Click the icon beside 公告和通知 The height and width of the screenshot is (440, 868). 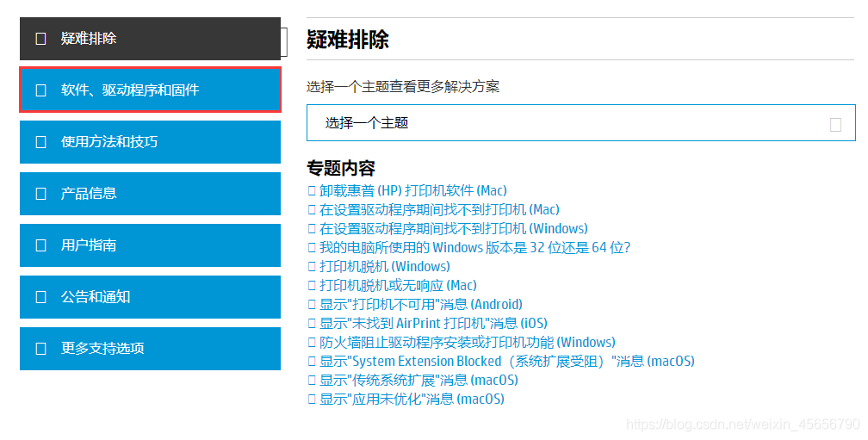[x=41, y=297]
